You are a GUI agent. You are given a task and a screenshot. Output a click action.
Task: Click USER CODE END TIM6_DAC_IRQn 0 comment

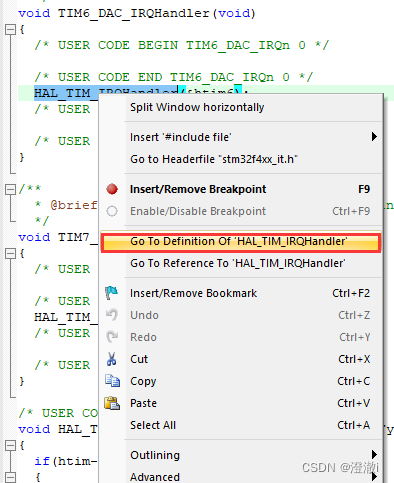(174, 77)
